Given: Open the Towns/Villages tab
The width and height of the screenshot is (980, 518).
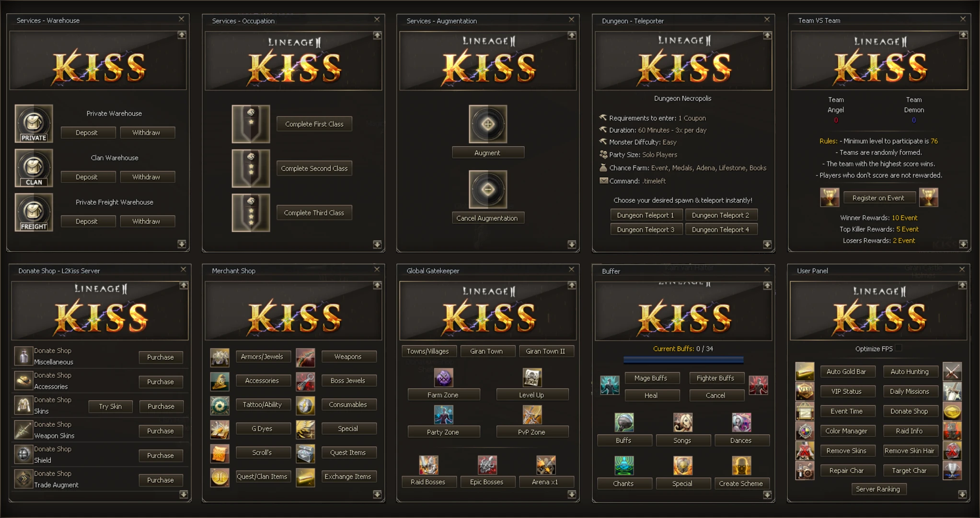Looking at the screenshot, I should point(428,351).
